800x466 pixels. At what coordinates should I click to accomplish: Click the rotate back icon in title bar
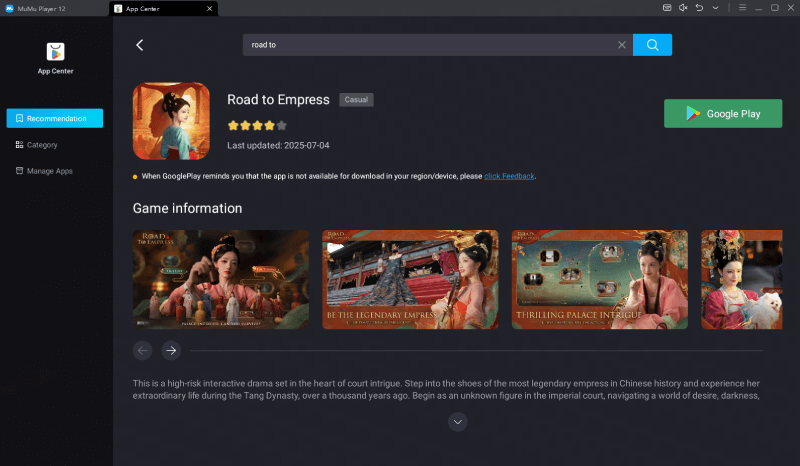click(699, 8)
